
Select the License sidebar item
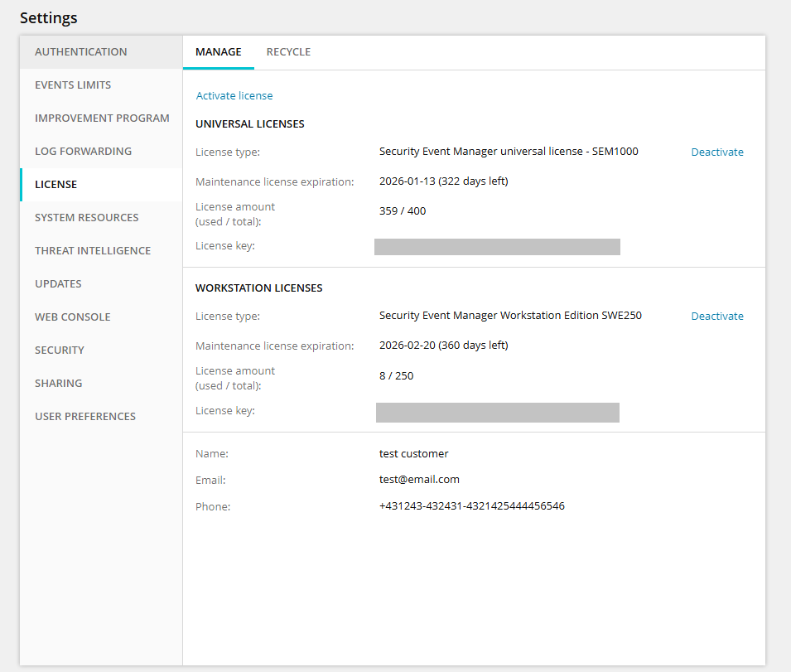56,184
